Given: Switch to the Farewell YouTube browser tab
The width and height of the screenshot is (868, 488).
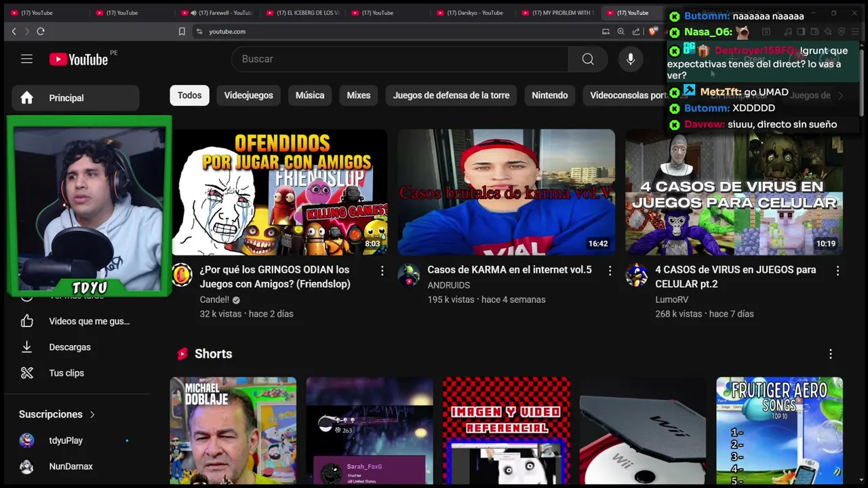Looking at the screenshot, I should [217, 12].
